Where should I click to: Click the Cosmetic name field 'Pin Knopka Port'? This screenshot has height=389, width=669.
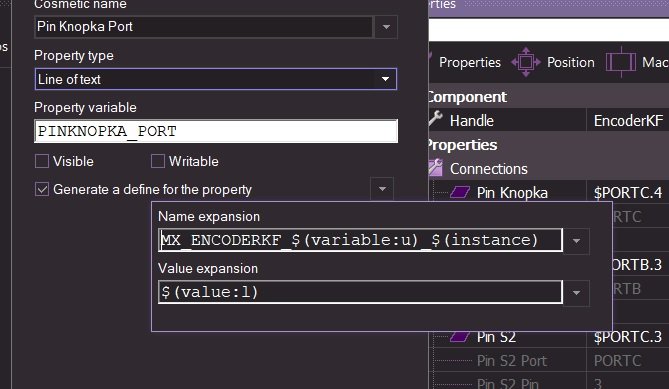pos(204,27)
